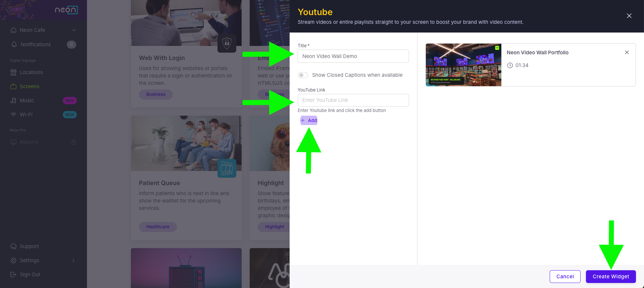Click the Music note icon

[x=13, y=101]
